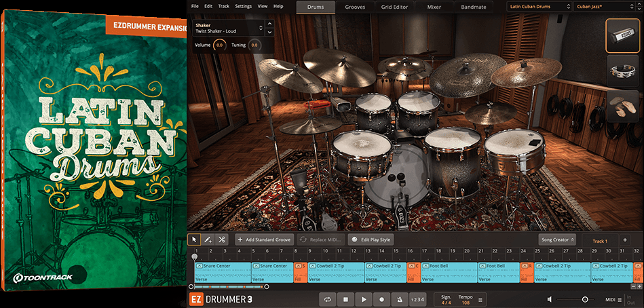Start playback with the play button
This screenshot has width=644, height=308.
[x=364, y=300]
